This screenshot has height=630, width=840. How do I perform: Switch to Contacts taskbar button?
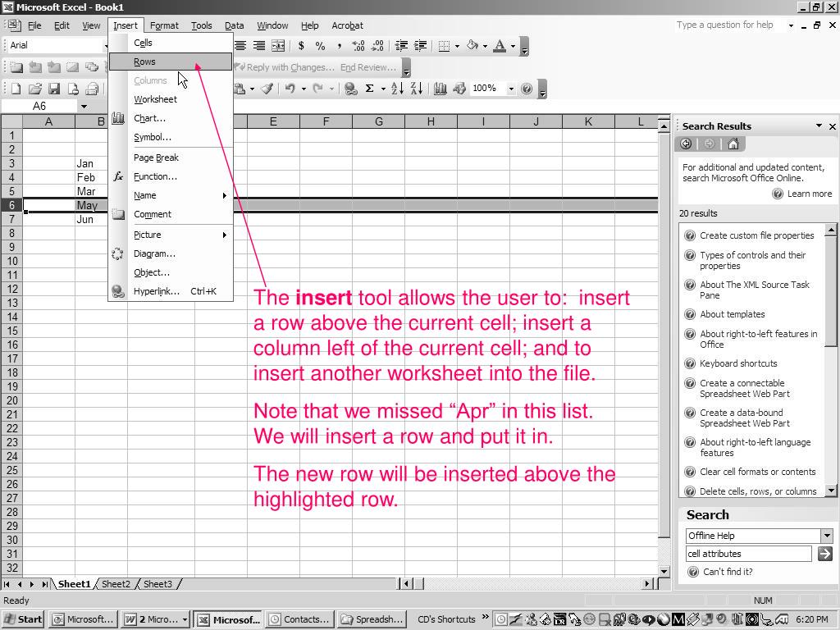300,619
